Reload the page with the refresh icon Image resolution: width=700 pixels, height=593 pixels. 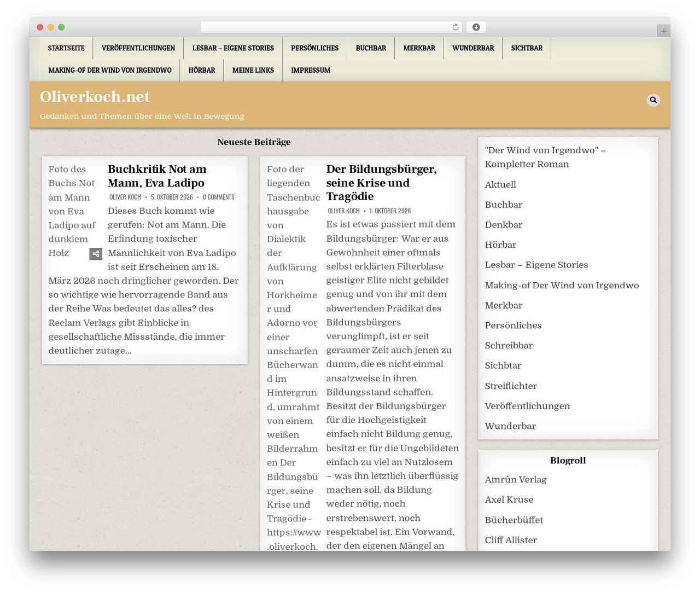click(456, 27)
